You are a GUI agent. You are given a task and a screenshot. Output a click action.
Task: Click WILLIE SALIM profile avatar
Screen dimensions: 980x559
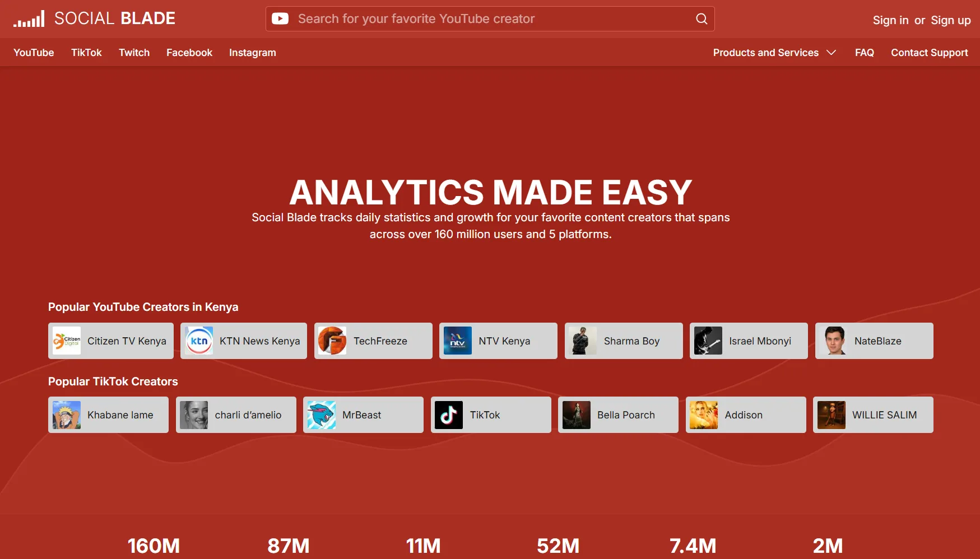(832, 415)
